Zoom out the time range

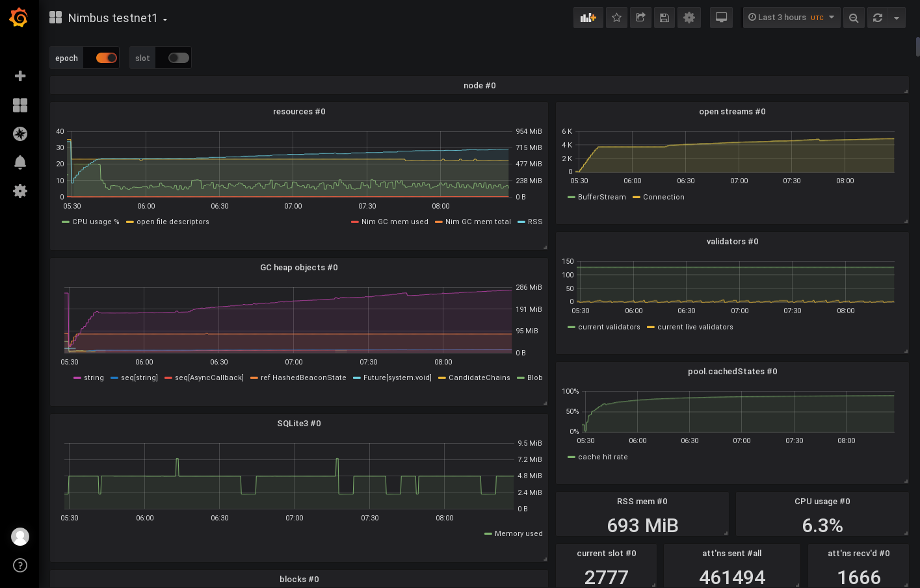(854, 18)
